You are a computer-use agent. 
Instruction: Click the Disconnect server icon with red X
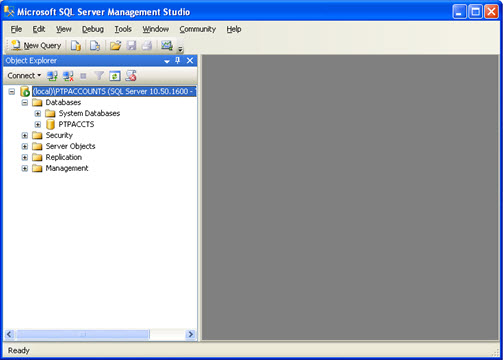[68, 76]
